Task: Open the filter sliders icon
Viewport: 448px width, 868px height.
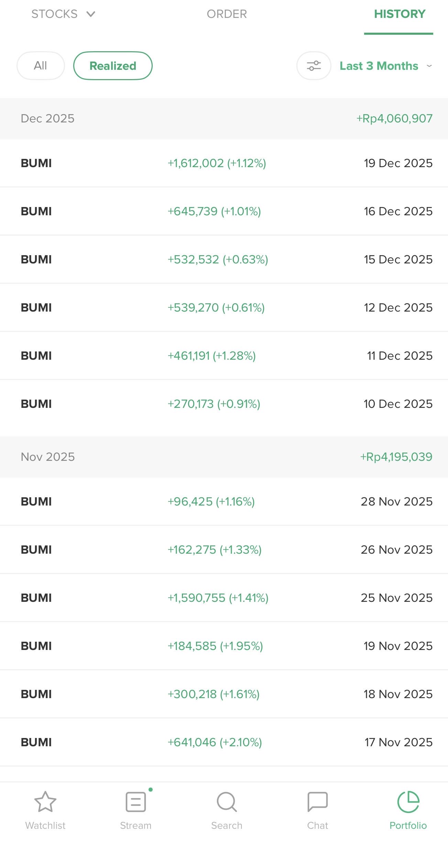Action: [x=314, y=66]
